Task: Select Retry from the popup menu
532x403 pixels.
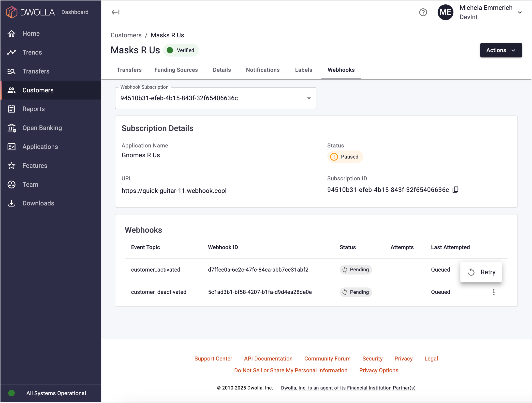Action: [x=481, y=272]
